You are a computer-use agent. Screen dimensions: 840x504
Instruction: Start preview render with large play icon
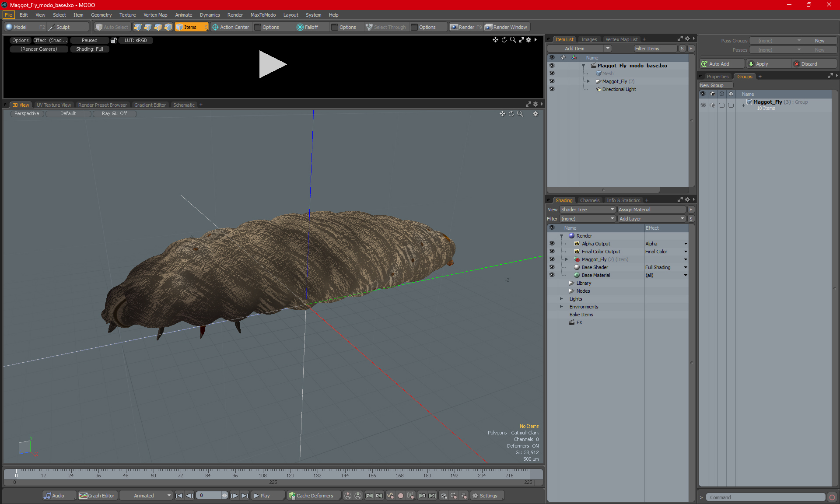pyautogui.click(x=272, y=64)
